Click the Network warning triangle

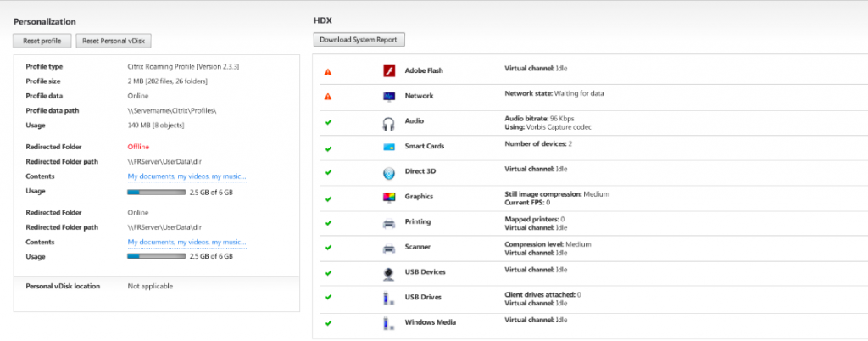(x=328, y=97)
